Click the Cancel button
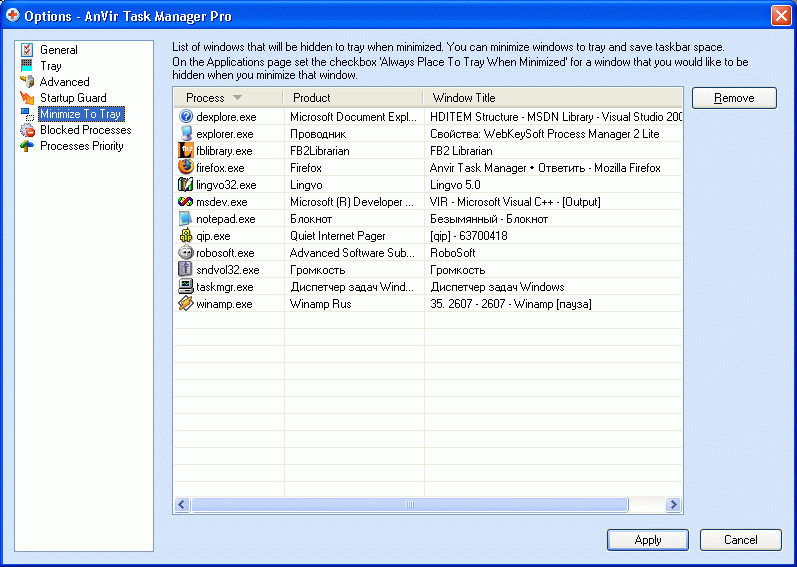 pos(741,540)
